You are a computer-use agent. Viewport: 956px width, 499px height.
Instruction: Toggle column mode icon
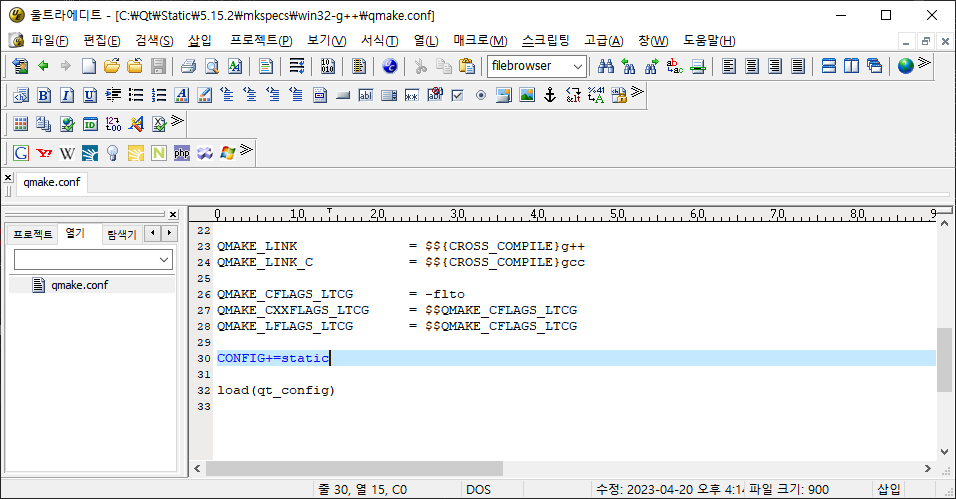[x=358, y=66]
